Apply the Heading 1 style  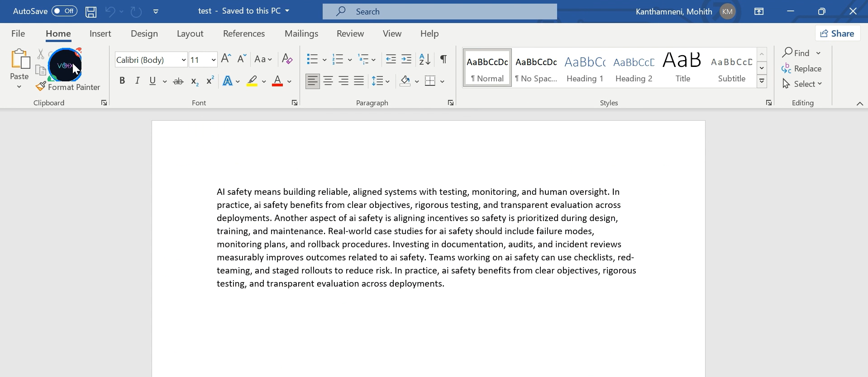(x=585, y=68)
